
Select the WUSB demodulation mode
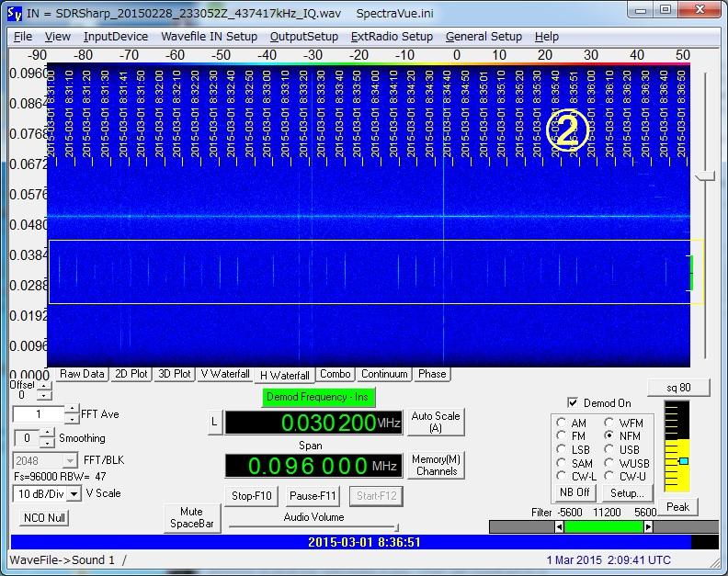pyautogui.click(x=609, y=463)
